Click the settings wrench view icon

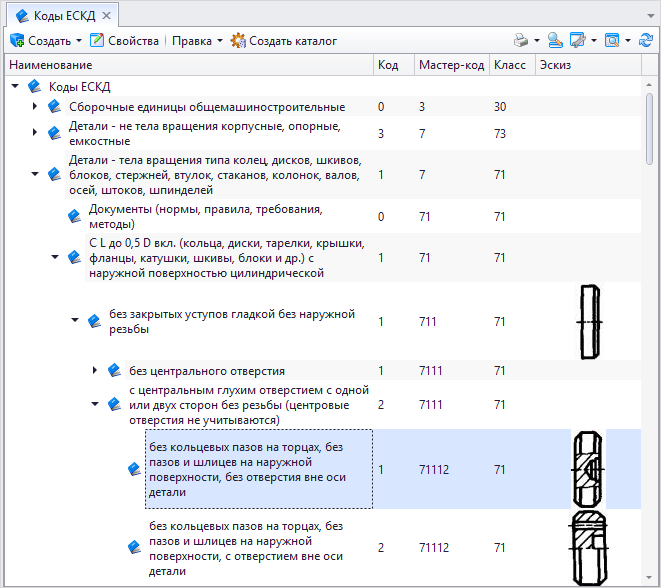pos(578,41)
